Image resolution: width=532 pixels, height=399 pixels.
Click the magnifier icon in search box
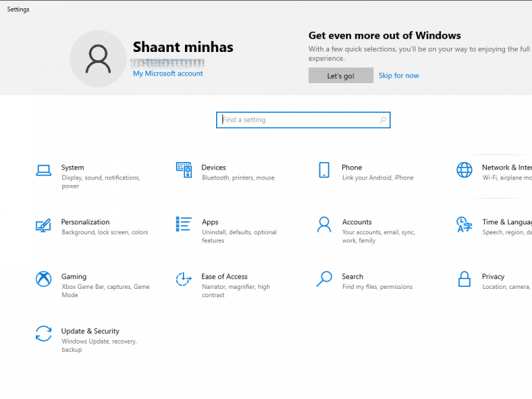pyautogui.click(x=382, y=120)
